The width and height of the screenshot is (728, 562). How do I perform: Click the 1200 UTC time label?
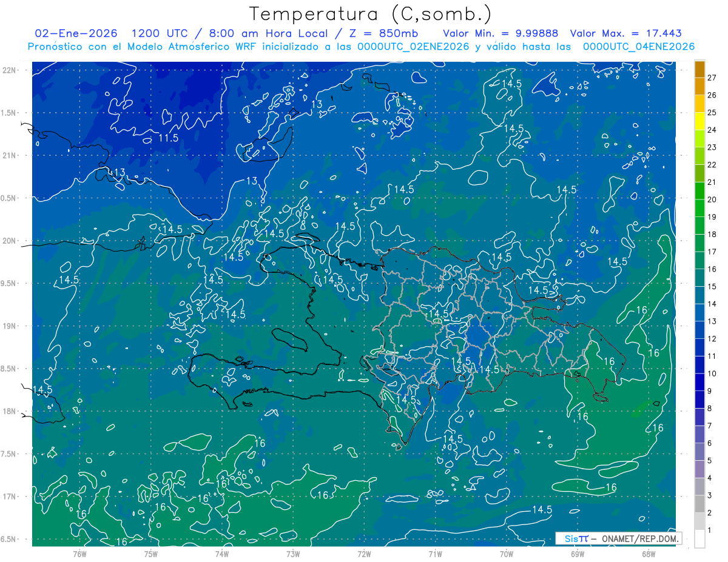point(161,33)
